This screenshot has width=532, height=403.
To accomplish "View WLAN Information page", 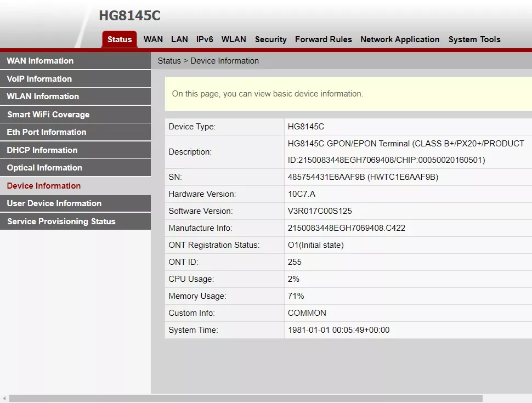I will click(x=43, y=97).
